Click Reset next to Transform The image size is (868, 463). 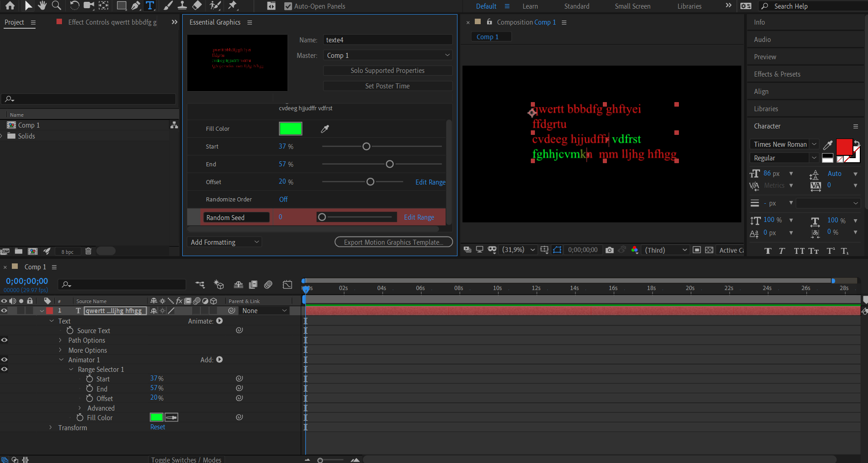(x=158, y=427)
